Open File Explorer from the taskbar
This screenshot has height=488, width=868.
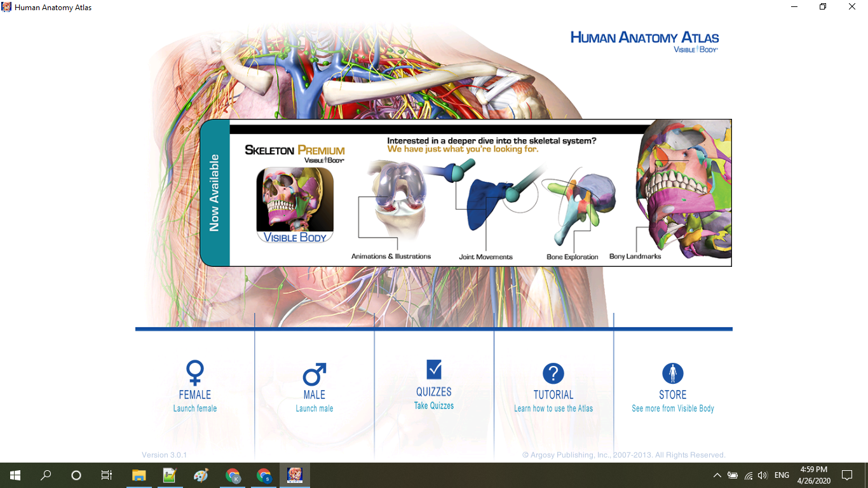[x=139, y=475]
